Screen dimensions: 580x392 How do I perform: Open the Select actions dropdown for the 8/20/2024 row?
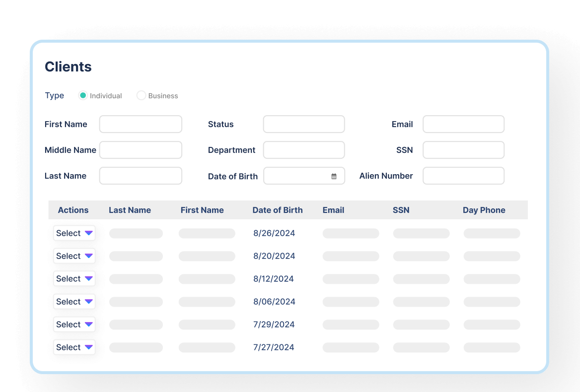point(74,256)
